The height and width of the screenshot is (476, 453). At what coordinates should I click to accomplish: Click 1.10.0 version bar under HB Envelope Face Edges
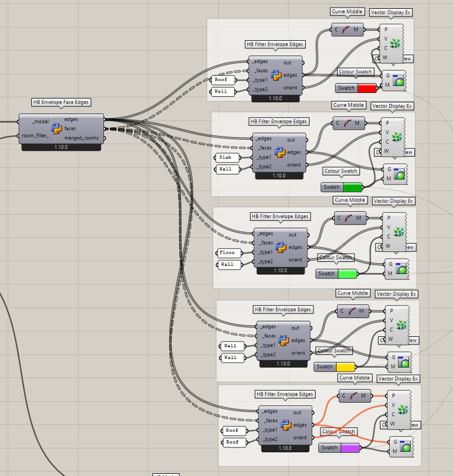tap(61, 147)
